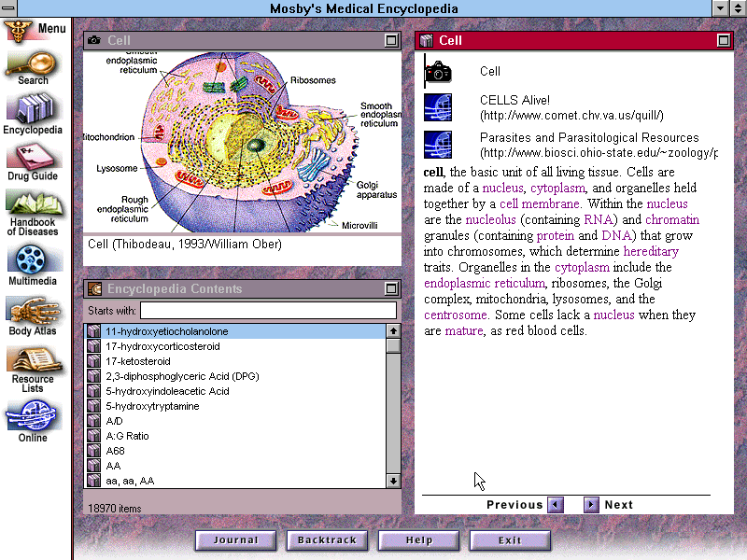Click the globe icon beside Parasites and Parasitological Resources
Image resolution: width=747 pixels, height=560 pixels.
coord(438,145)
